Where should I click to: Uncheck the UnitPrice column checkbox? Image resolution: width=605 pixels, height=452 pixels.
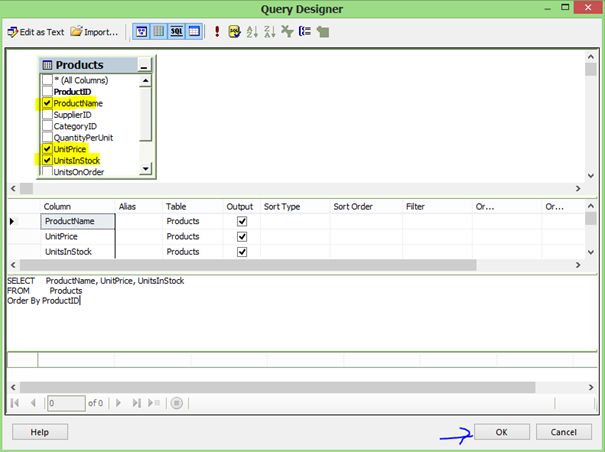point(47,149)
